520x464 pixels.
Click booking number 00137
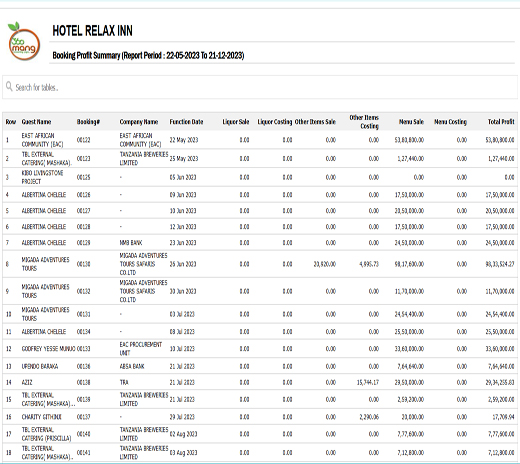click(83, 417)
